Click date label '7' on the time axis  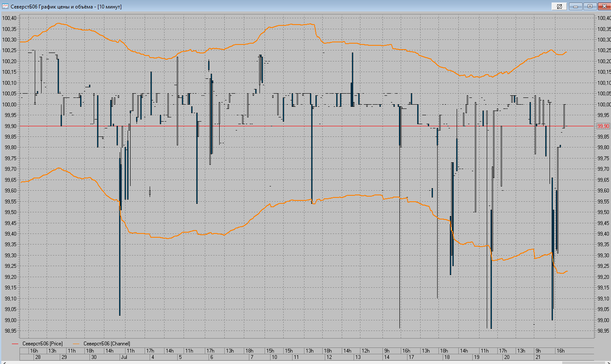click(x=251, y=357)
